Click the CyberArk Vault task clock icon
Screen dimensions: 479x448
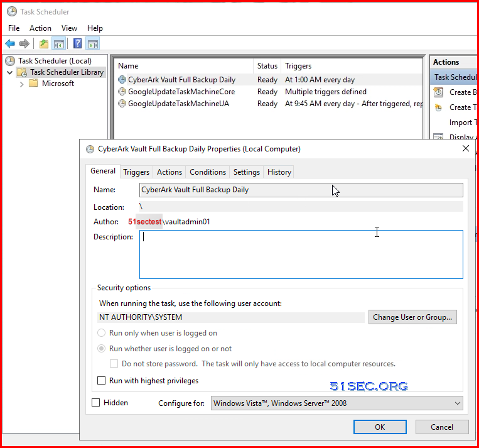click(122, 80)
